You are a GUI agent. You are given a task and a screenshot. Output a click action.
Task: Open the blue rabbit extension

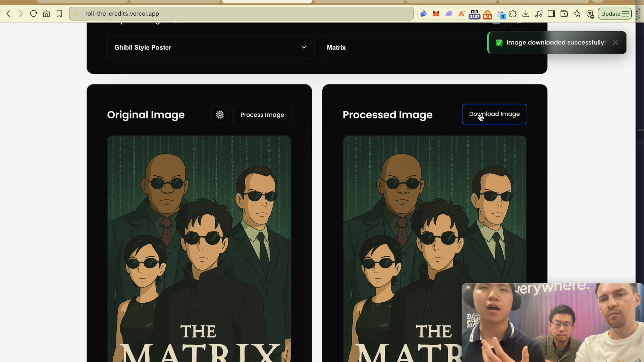click(423, 14)
